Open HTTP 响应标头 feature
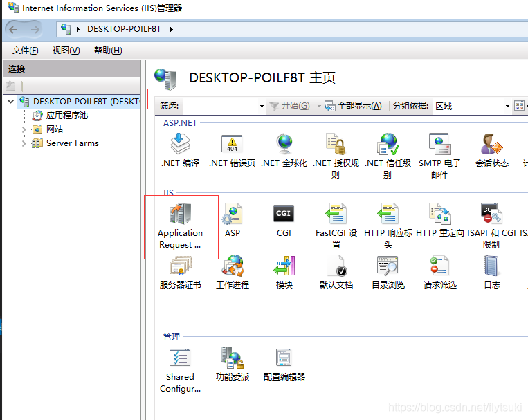 click(x=388, y=226)
